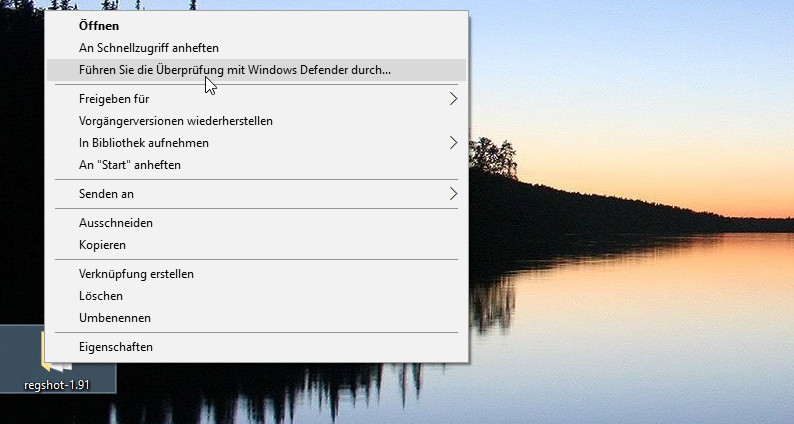
Task: Open Eigenschaften of the folder
Action: click(257, 347)
